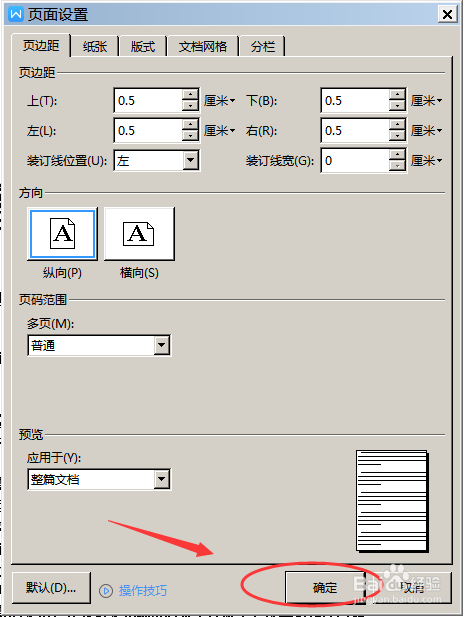
Task: Switch to the 分栏 tab
Action: [263, 47]
